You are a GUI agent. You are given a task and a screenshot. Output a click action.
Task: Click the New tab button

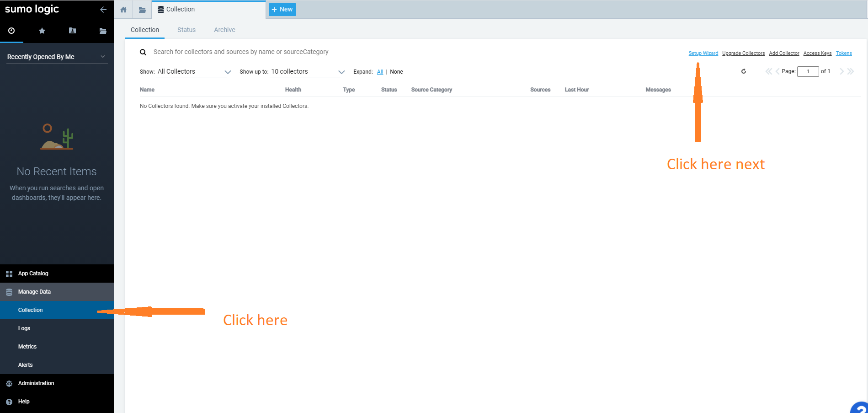282,10
